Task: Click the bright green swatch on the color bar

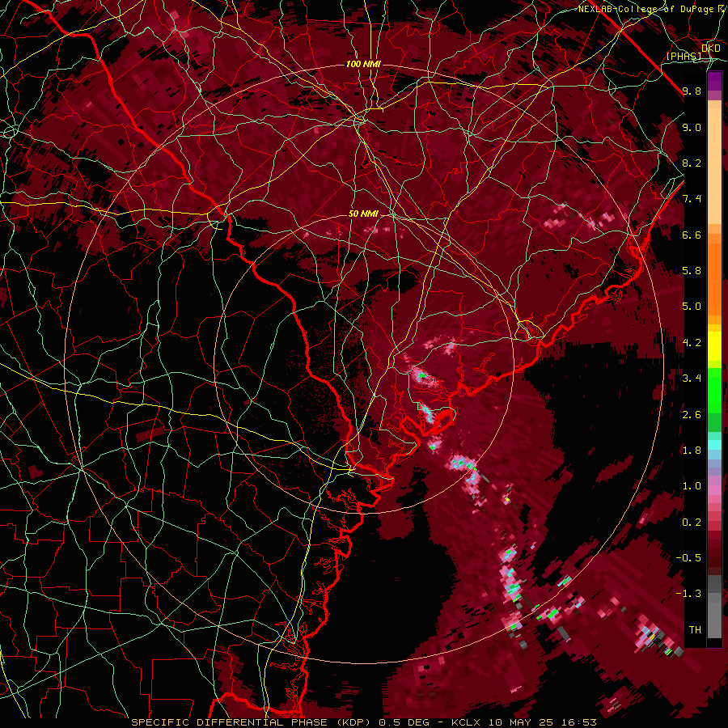Action: (714, 392)
